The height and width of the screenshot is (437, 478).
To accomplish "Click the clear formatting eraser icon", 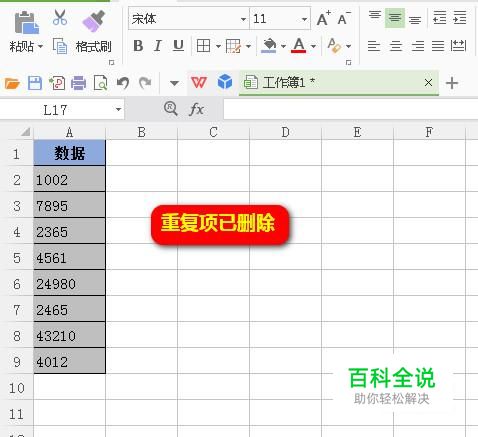I will [x=334, y=46].
